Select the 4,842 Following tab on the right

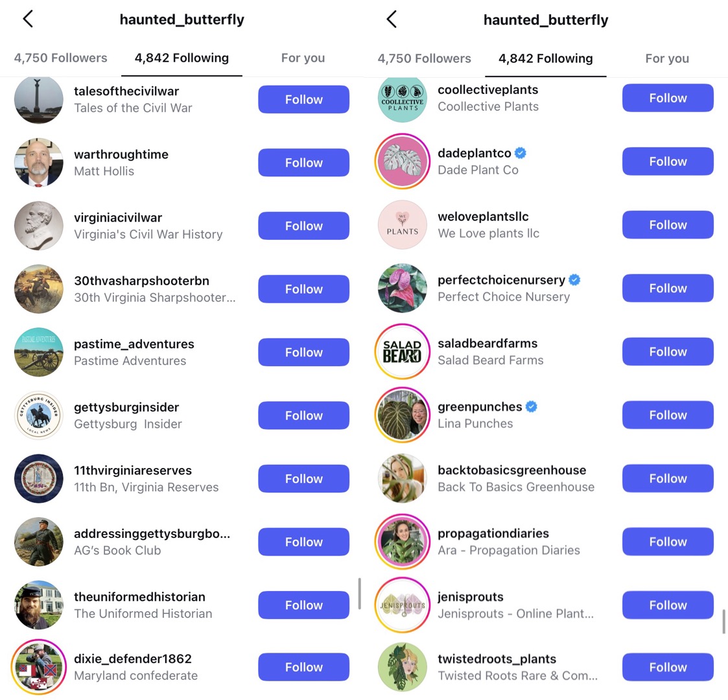546,58
